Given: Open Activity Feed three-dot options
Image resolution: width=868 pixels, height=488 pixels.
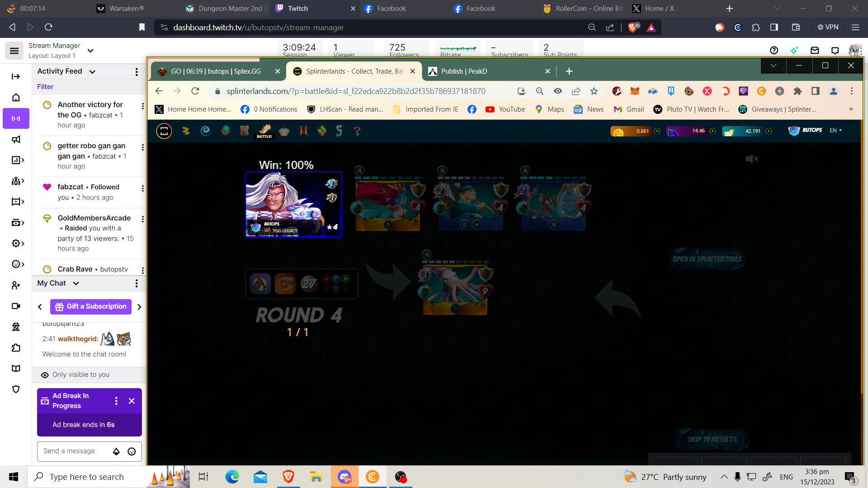Looking at the screenshot, I should 137,72.
